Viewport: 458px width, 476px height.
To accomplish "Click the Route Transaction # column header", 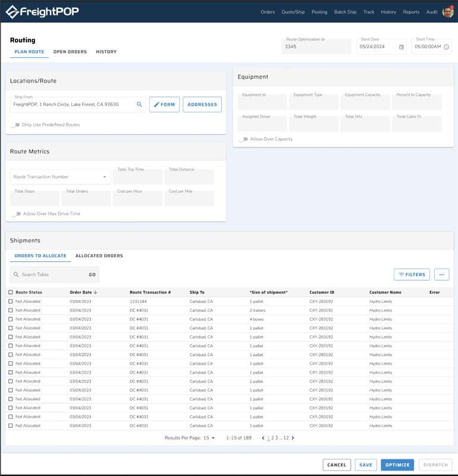I will click(150, 292).
